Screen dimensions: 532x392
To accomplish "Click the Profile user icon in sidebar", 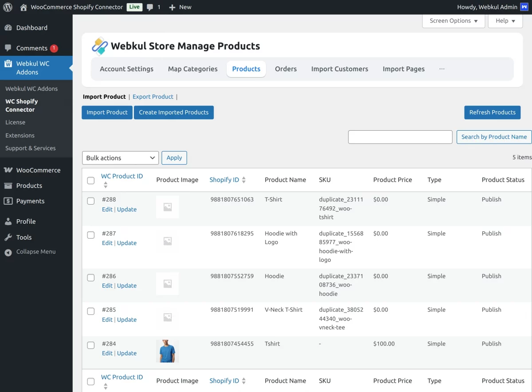I will click(9, 221).
